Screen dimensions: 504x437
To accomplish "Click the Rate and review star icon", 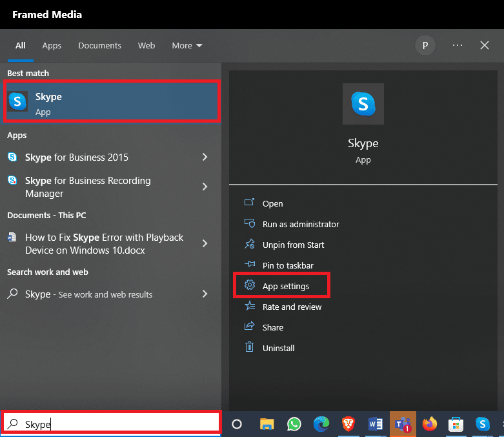I will (250, 305).
